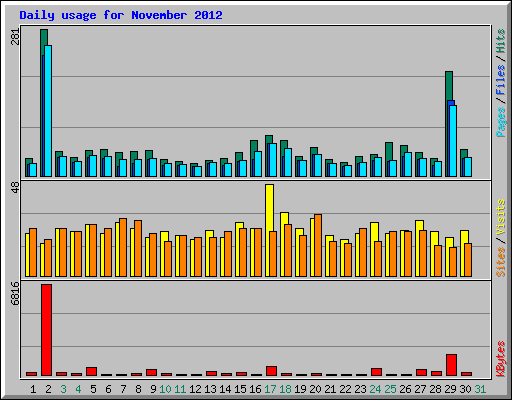The image size is (512, 400).
Task: Click the '48' maximum value label
Action: click(15, 187)
